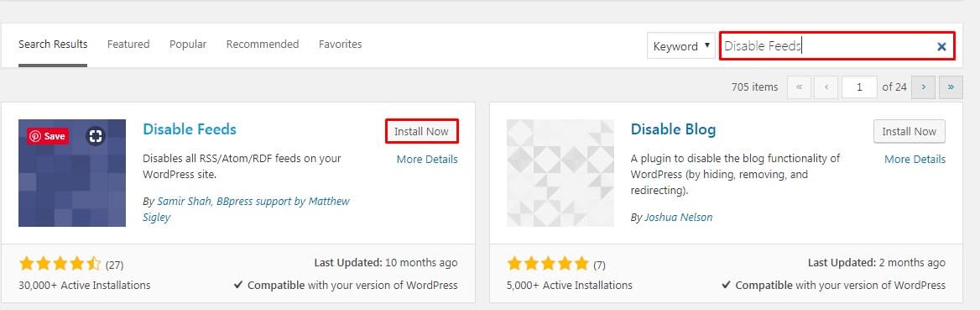Image resolution: width=980 pixels, height=310 pixels.
Task: Open the Disable Feeds plugin title link
Action: point(190,129)
